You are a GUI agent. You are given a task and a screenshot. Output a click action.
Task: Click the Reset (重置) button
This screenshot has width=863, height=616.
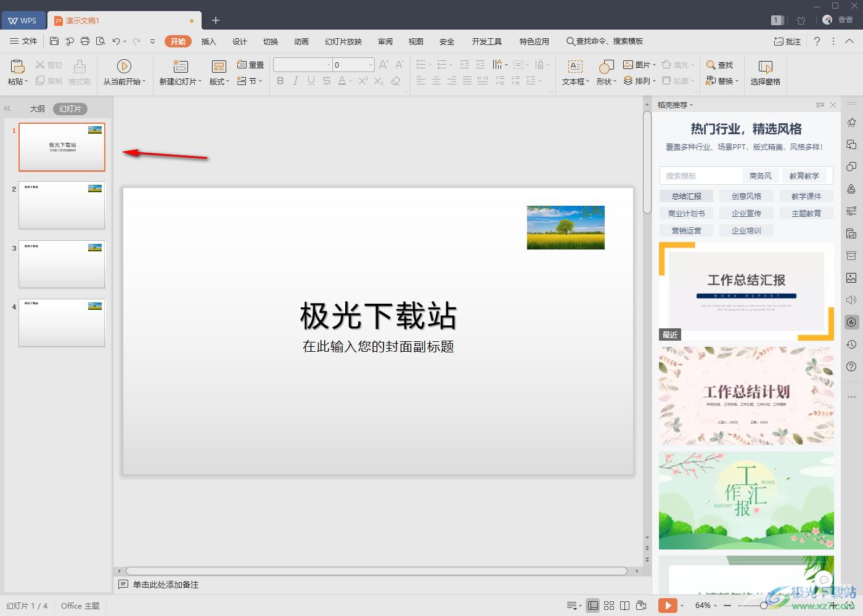pos(251,65)
